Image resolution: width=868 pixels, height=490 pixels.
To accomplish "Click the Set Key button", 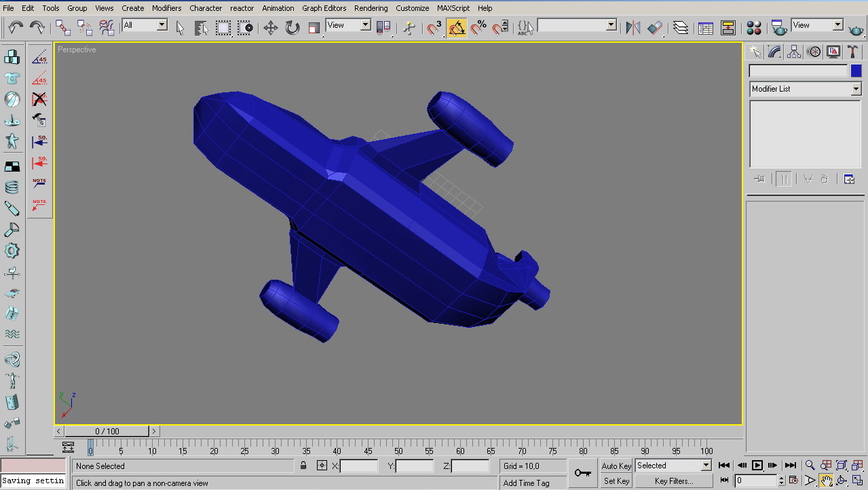I will (616, 481).
